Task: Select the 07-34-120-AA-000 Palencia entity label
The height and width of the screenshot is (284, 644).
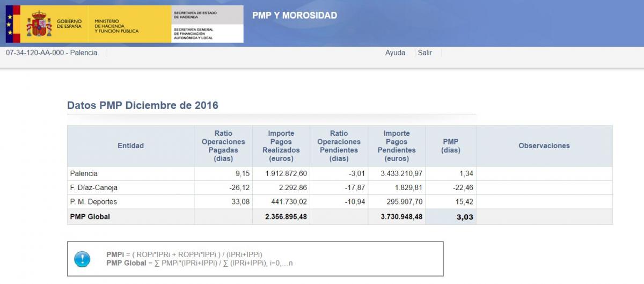Action: pyautogui.click(x=52, y=53)
